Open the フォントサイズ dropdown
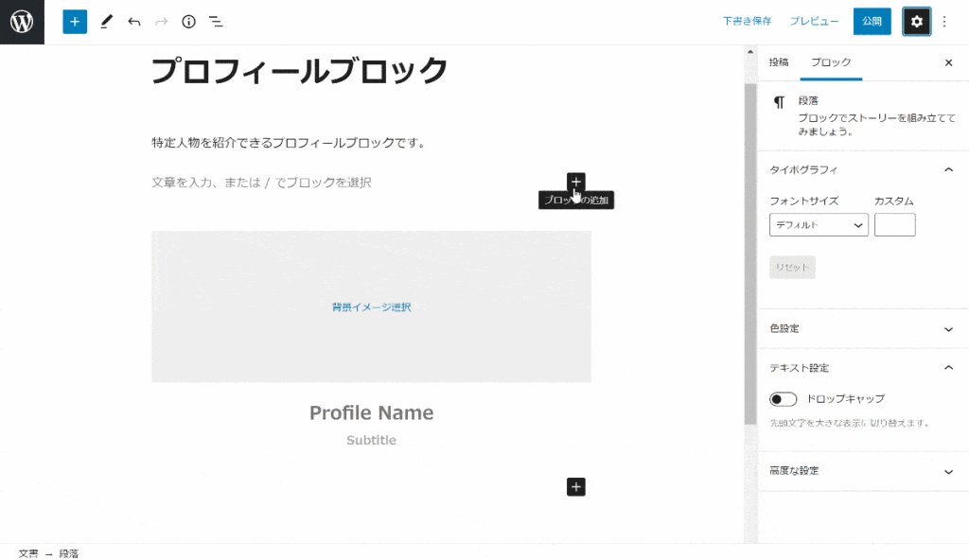The image size is (969, 560). pyautogui.click(x=818, y=224)
